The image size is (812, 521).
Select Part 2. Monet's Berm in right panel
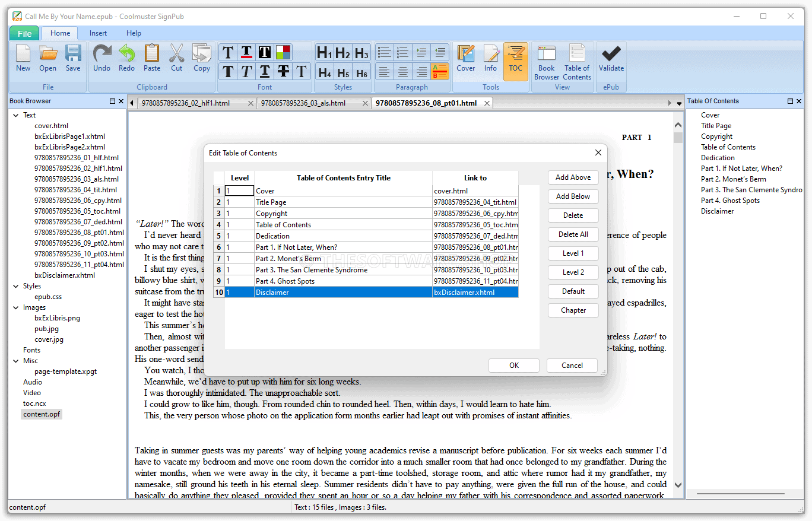click(733, 179)
